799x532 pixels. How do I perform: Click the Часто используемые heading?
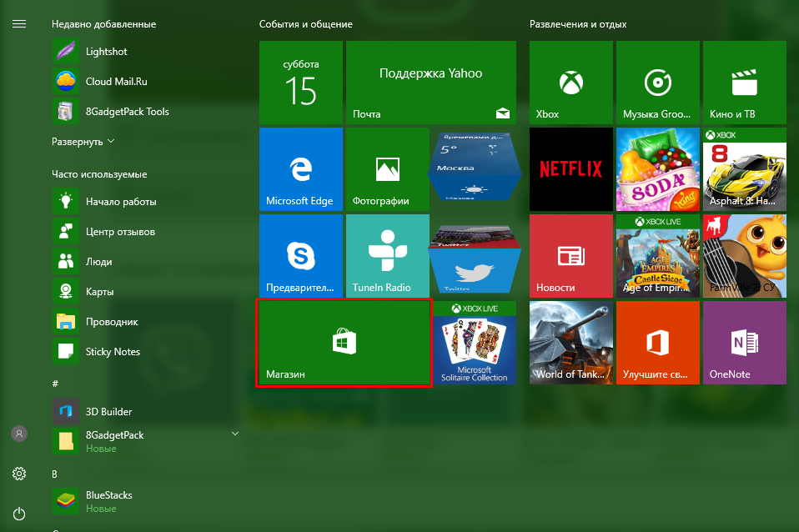pyautogui.click(x=99, y=174)
